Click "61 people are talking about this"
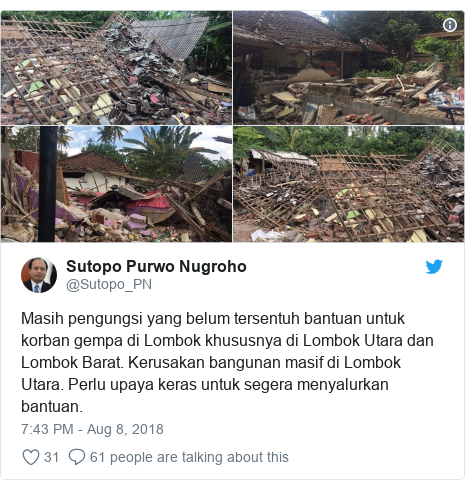Image resolution: width=465 pixels, height=490 pixels. click(x=189, y=457)
